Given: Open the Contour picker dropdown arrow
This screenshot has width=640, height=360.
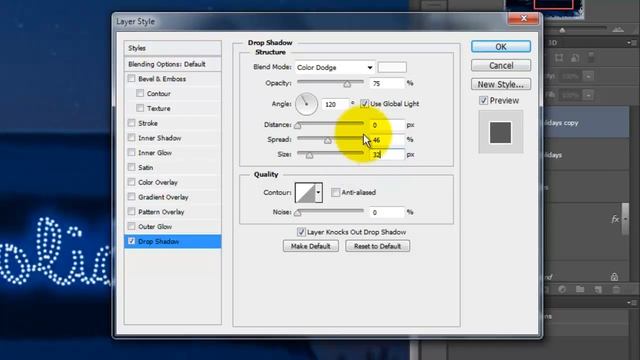Looking at the screenshot, I should [319, 192].
